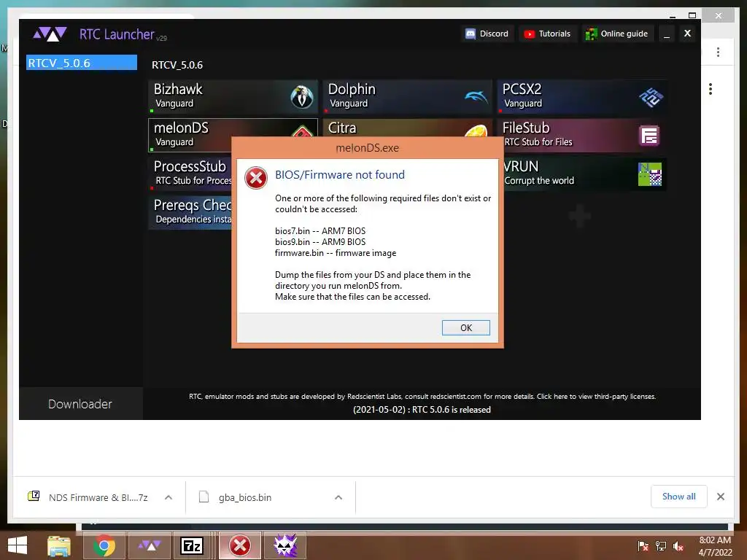The height and width of the screenshot is (560, 747).
Task: Open the Online guide button
Action: click(x=617, y=34)
